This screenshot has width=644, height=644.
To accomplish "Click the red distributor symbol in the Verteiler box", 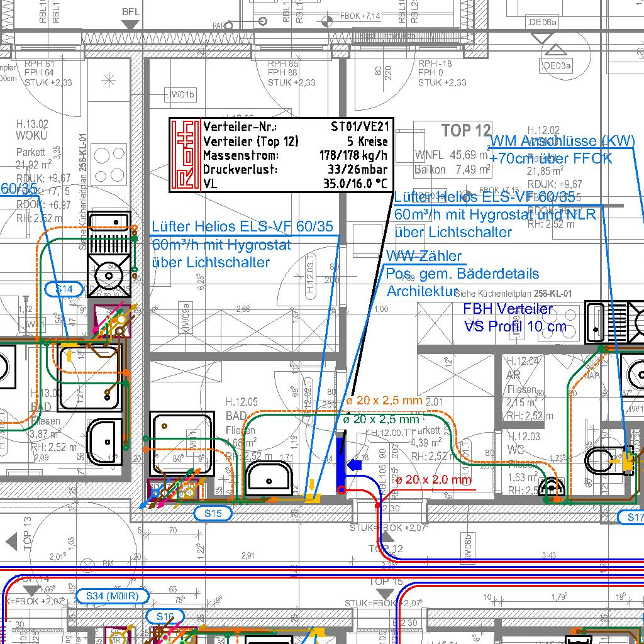I will pos(186,154).
